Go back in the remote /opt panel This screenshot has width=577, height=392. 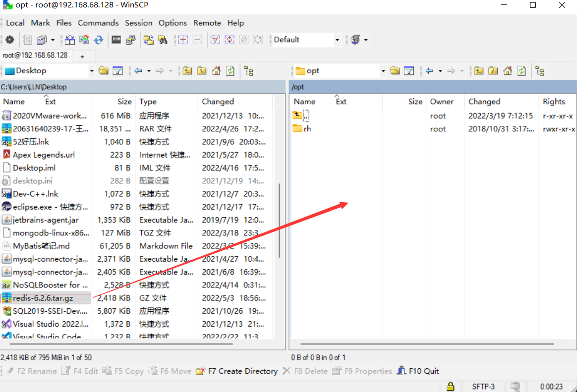tap(429, 70)
